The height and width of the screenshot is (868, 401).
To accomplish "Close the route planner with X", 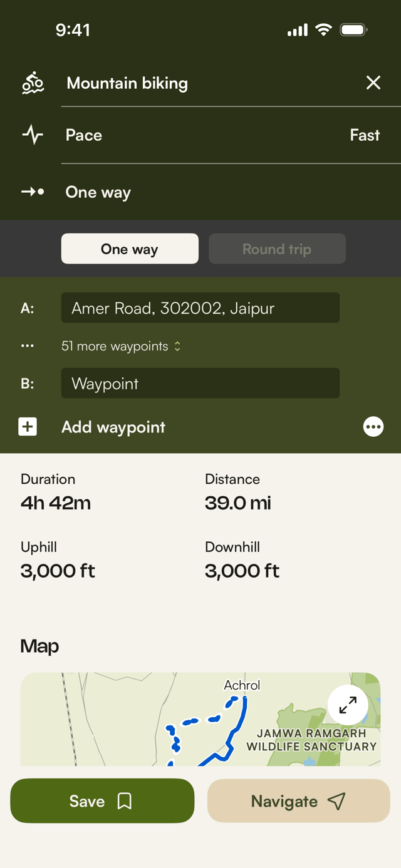I will [x=373, y=83].
